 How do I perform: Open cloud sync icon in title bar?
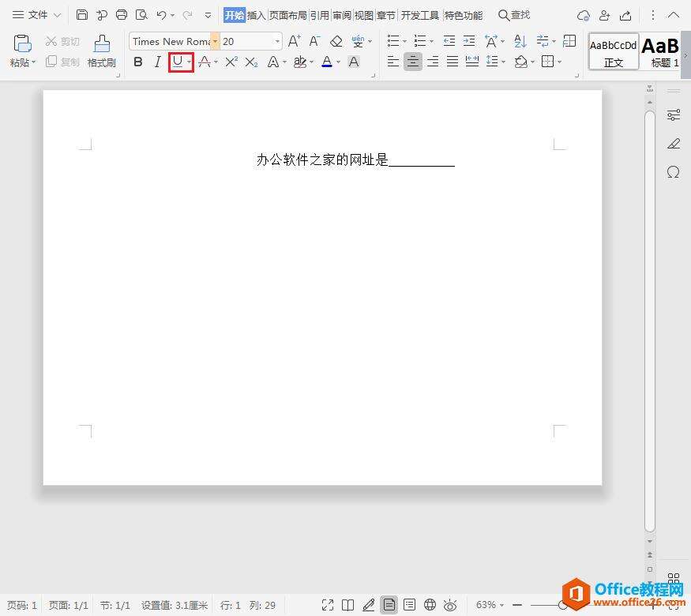click(x=584, y=16)
